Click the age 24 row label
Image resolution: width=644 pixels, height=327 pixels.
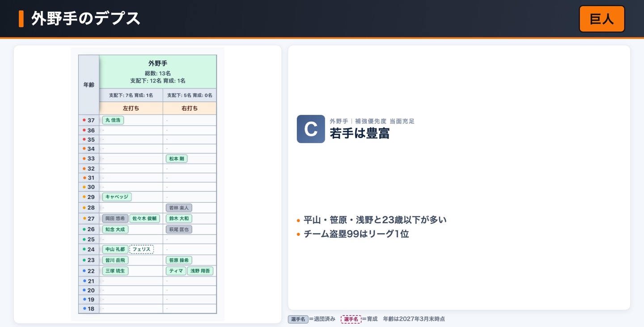coord(89,249)
